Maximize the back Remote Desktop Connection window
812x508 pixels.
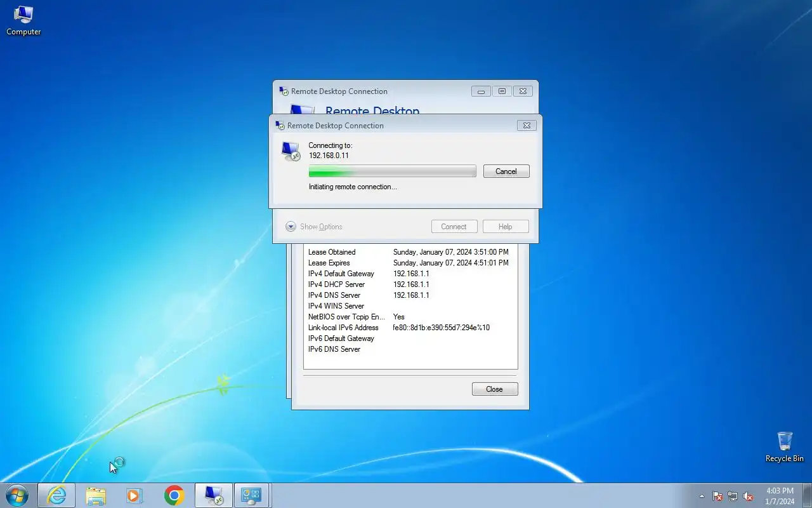tap(502, 91)
